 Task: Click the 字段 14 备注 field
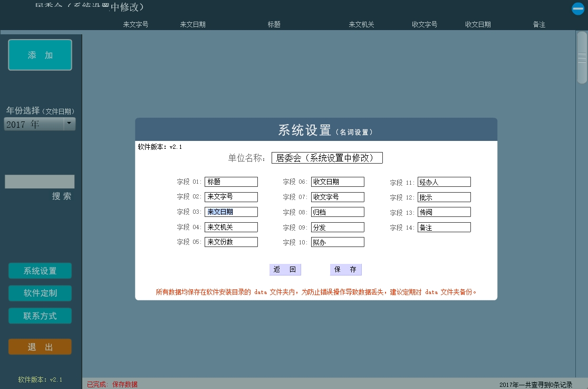pos(444,227)
